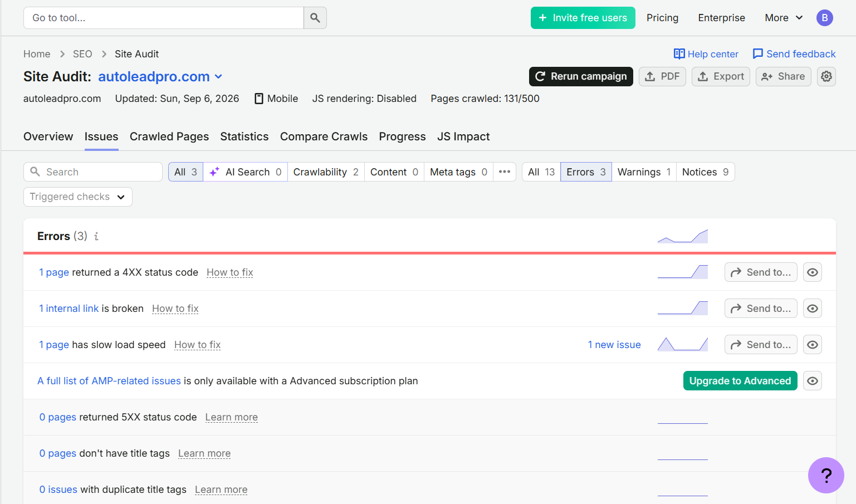Viewport: 856px width, 504px height.
Task: Open 1 page slow load speed link
Action: (54, 345)
